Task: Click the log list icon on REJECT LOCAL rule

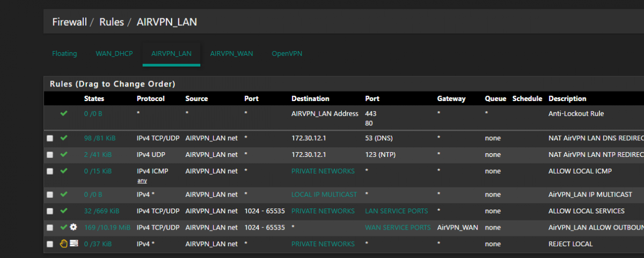Action: 74,243
